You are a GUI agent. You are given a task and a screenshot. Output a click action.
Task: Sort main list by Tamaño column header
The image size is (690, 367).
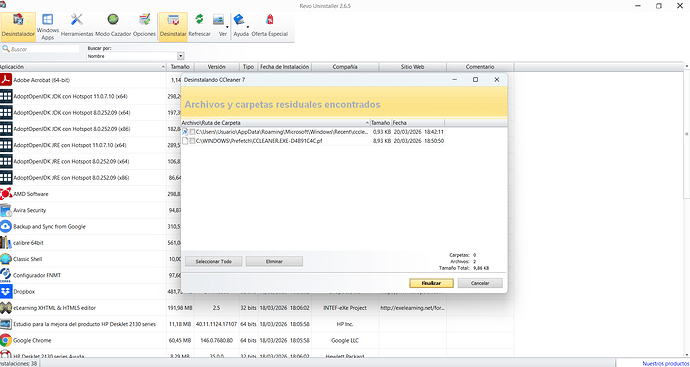coord(180,67)
